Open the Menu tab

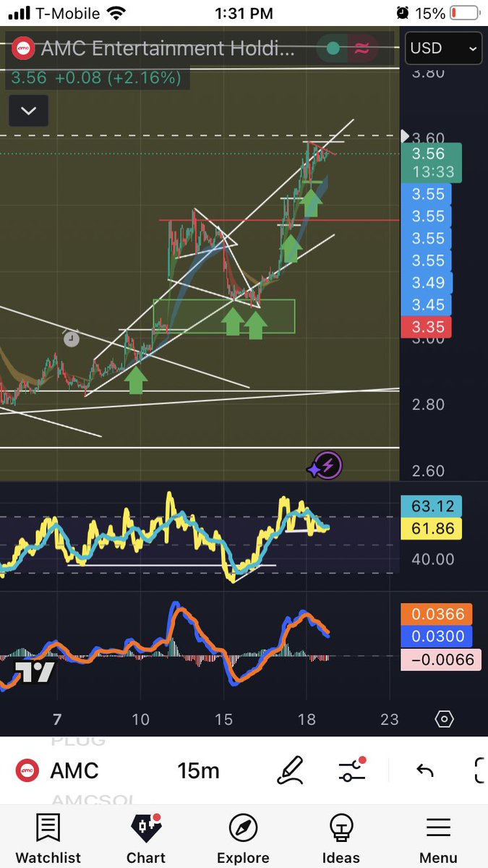(438, 839)
